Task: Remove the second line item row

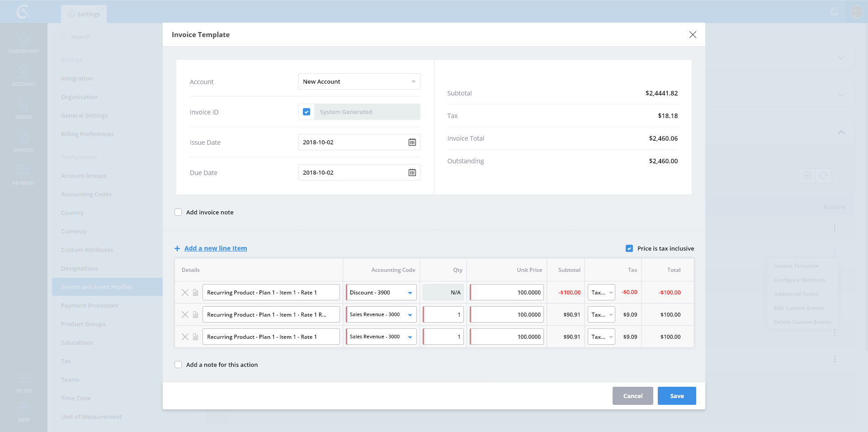Action: pos(185,315)
